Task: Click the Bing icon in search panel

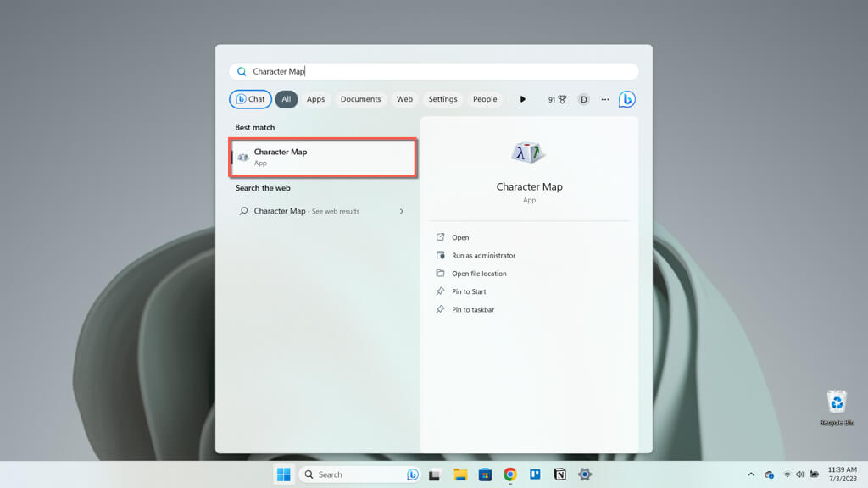Action: point(626,99)
